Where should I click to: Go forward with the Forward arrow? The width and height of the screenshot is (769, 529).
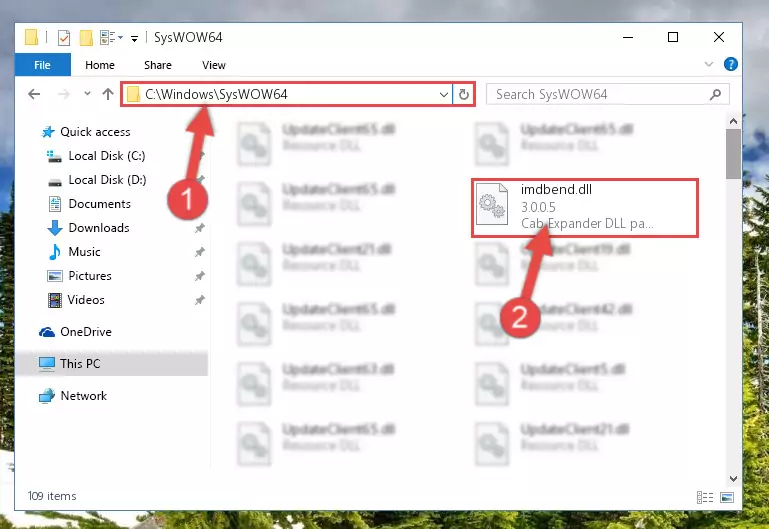point(64,94)
